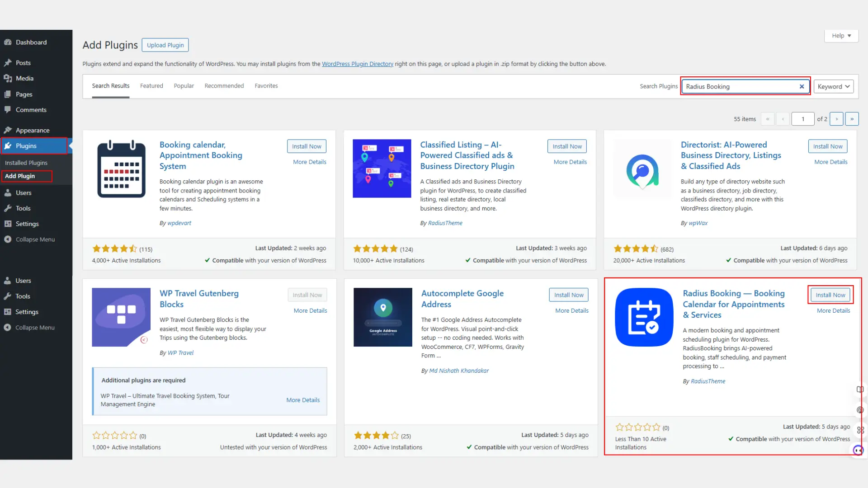The image size is (868, 488).
Task: Open the Add Plugin submenu item
Action: [x=20, y=176]
